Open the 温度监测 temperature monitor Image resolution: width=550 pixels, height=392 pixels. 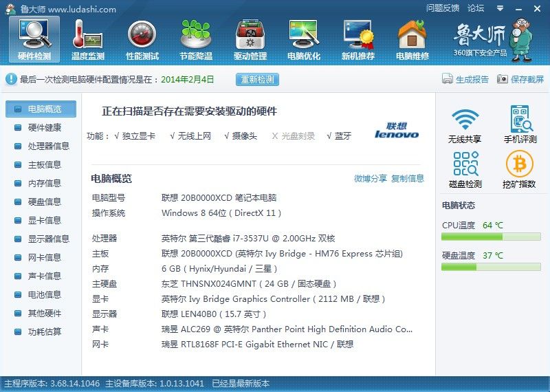pyautogui.click(x=88, y=39)
